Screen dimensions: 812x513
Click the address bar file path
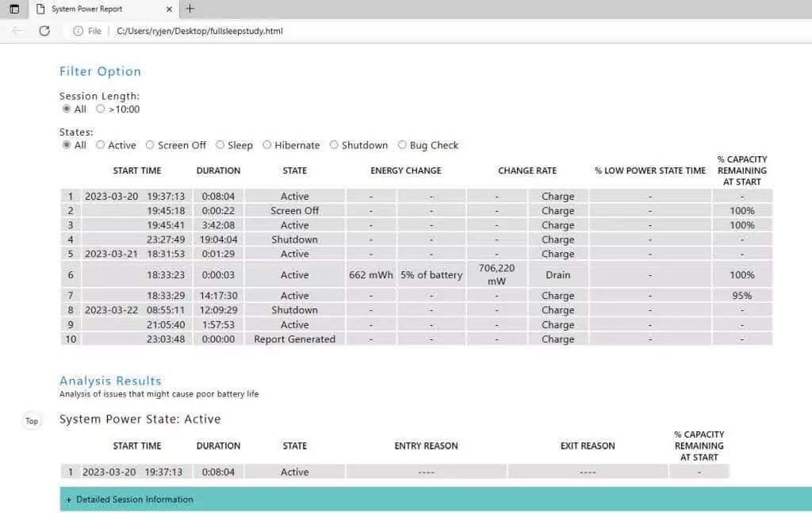coord(200,31)
